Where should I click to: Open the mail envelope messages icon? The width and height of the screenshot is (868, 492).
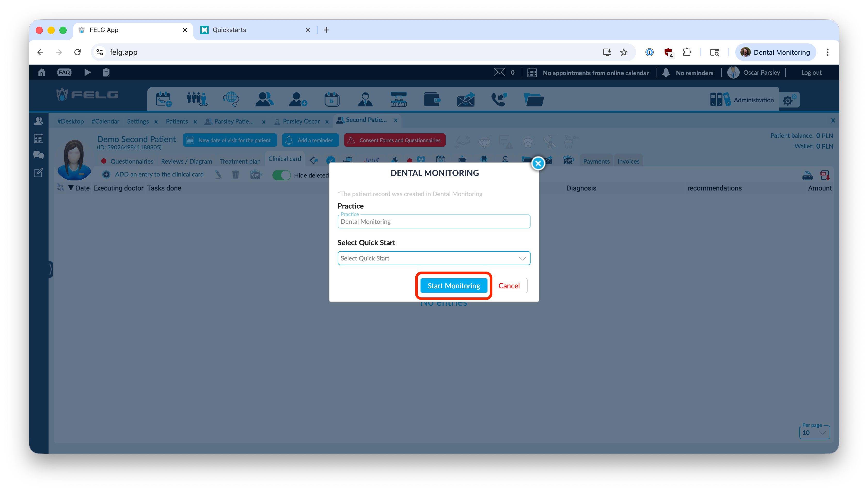coord(499,72)
